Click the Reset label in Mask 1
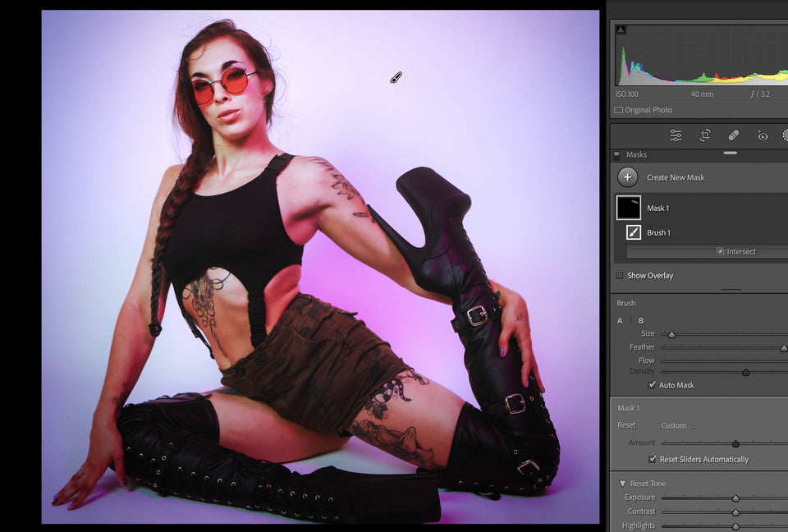The height and width of the screenshot is (532, 788). [626, 426]
